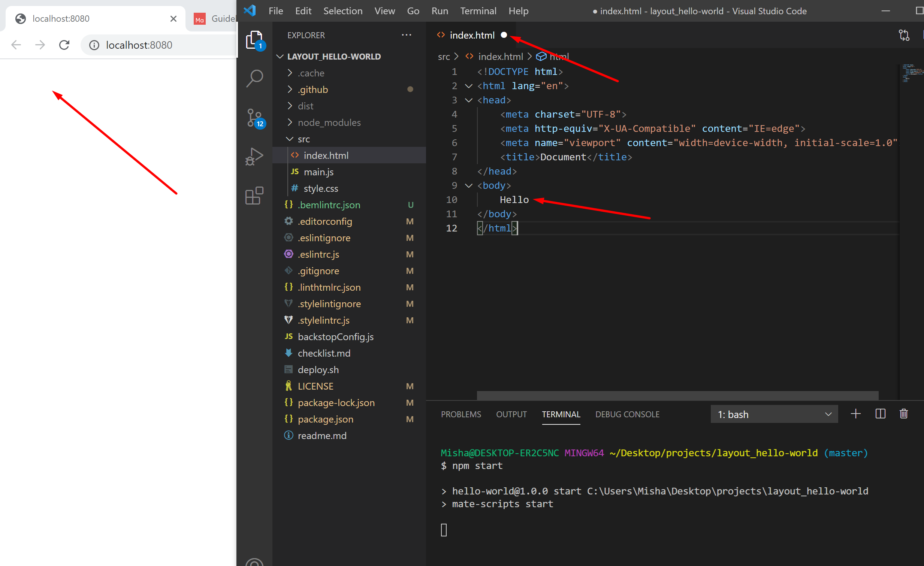Open the terminal selector dropdown 1: bash
Viewport: 924px width, 566px height.
[x=774, y=414]
